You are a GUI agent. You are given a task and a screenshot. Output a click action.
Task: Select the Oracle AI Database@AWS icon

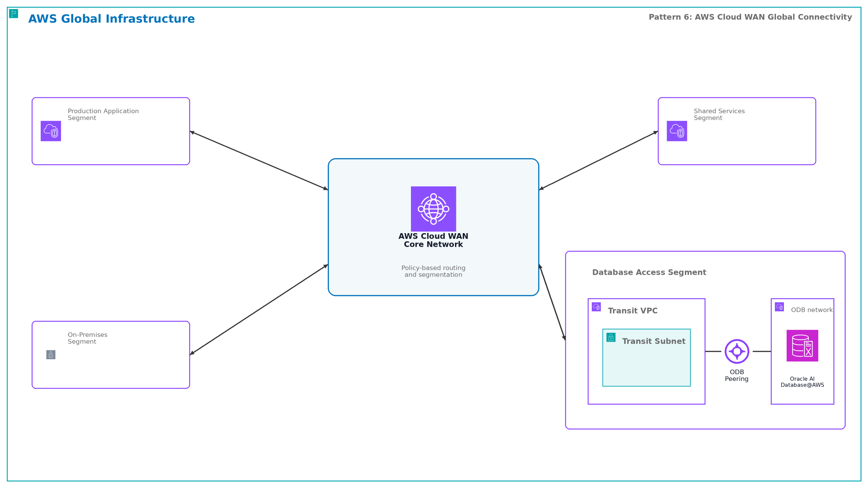[802, 346]
